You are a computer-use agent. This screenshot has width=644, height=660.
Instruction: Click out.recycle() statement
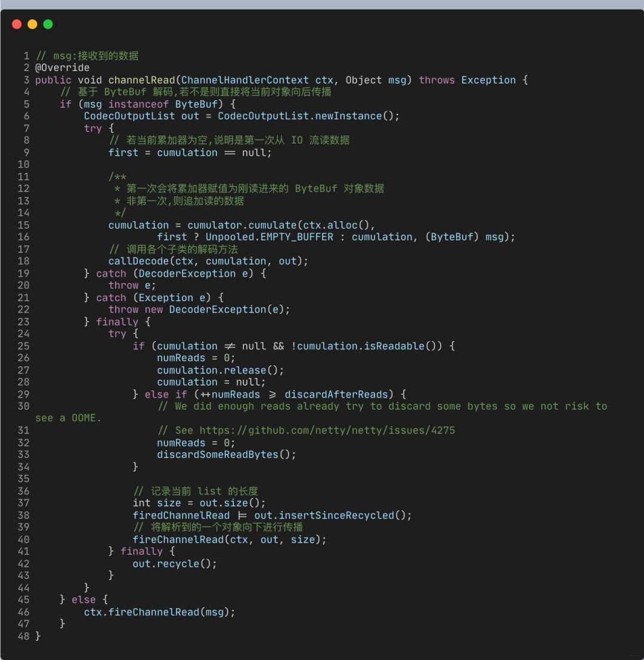click(x=175, y=563)
